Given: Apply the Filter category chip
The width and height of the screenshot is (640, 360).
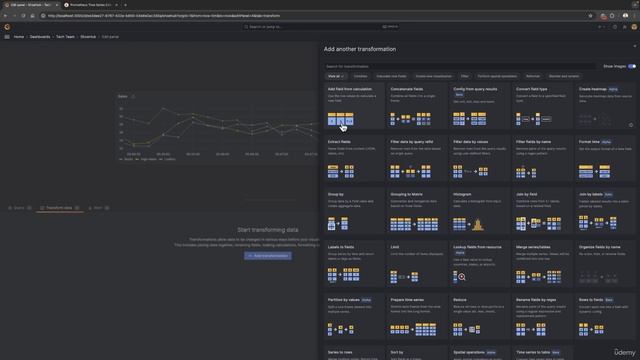Looking at the screenshot, I should click(464, 76).
